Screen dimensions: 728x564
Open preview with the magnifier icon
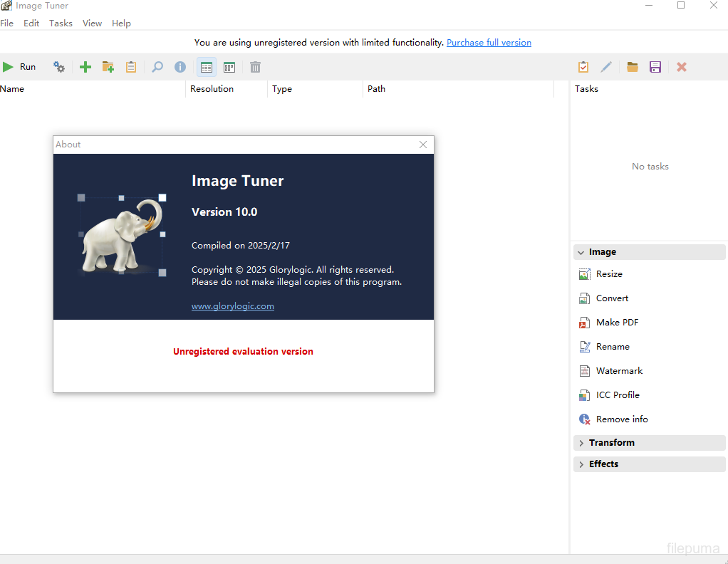click(157, 67)
